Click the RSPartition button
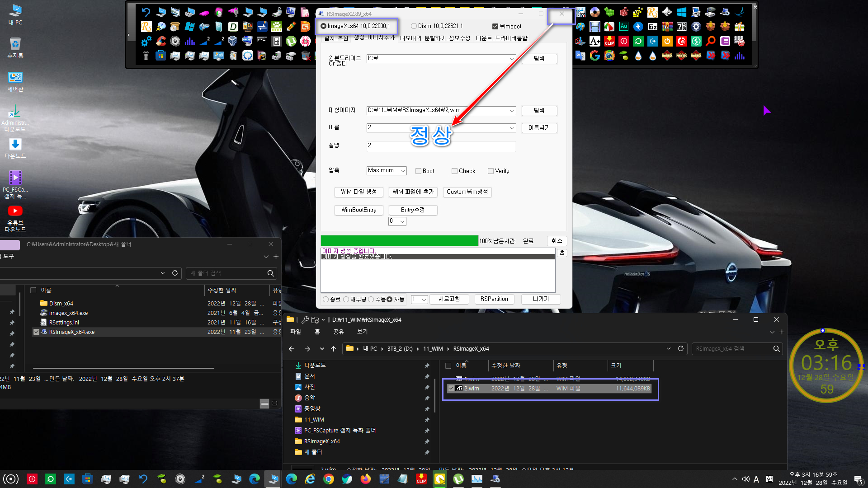 point(494,299)
